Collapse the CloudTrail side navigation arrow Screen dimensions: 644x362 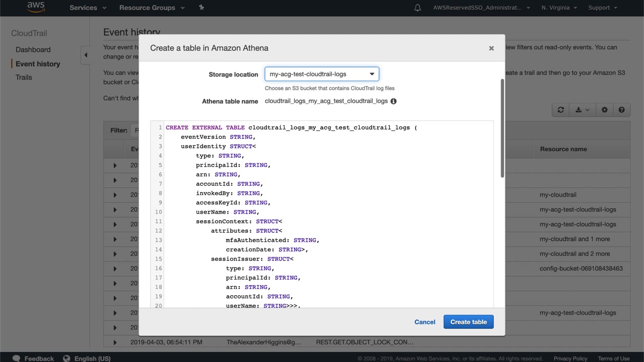click(x=86, y=55)
